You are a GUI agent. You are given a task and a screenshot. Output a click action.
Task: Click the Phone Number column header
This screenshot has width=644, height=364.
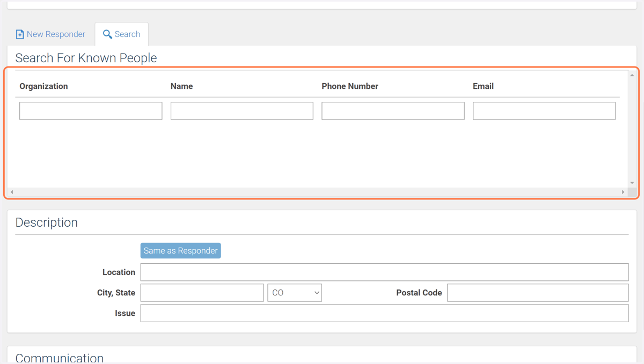click(x=350, y=86)
